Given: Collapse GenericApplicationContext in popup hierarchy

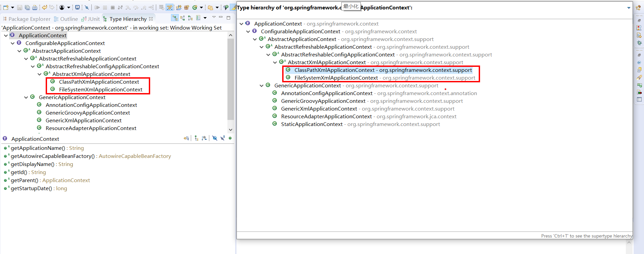Looking at the screenshot, I should (261, 85).
